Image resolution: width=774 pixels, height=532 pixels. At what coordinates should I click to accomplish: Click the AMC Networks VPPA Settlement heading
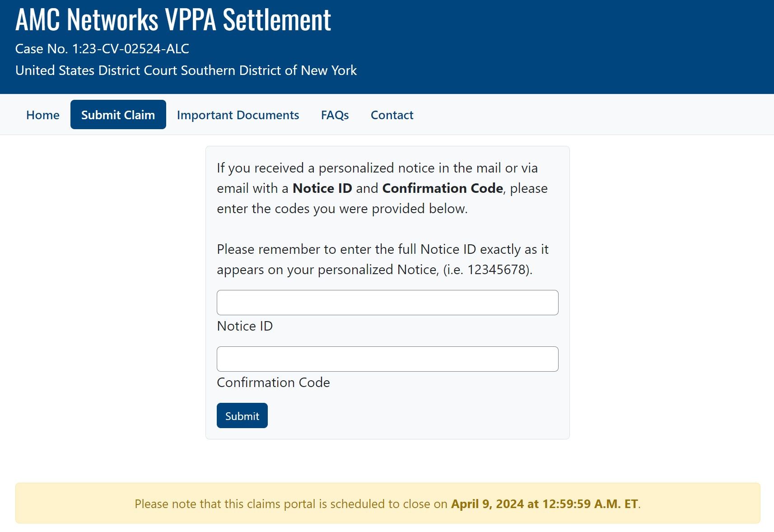[173, 20]
